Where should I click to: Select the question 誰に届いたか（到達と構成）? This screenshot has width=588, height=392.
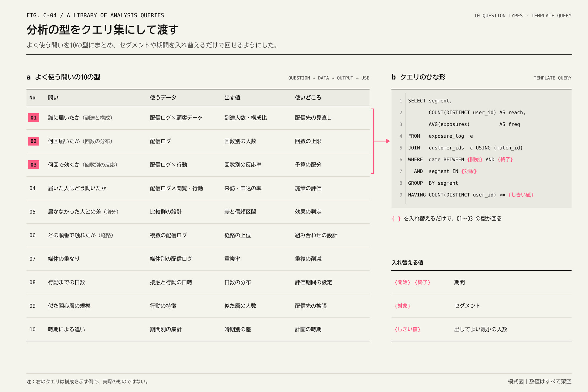pyautogui.click(x=80, y=118)
